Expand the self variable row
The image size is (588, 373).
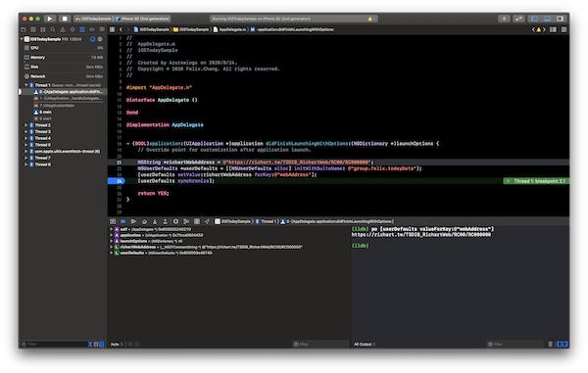(x=111, y=229)
